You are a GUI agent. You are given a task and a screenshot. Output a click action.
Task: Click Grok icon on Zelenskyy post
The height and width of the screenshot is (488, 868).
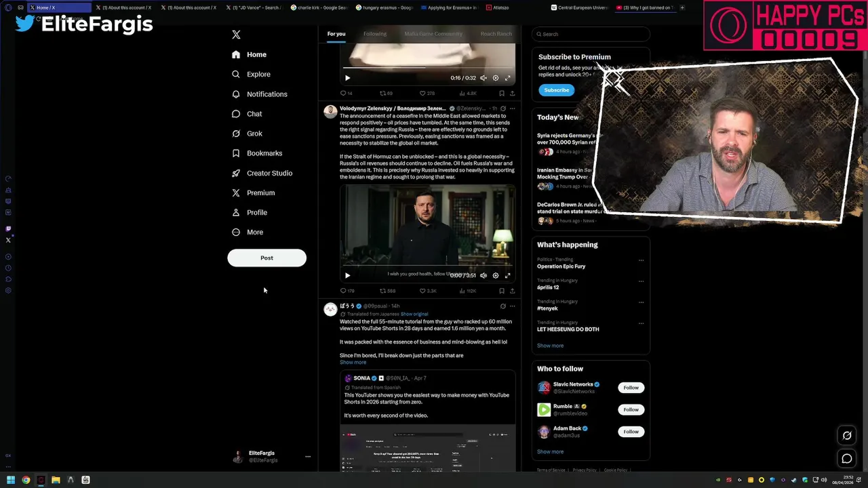[502, 108]
